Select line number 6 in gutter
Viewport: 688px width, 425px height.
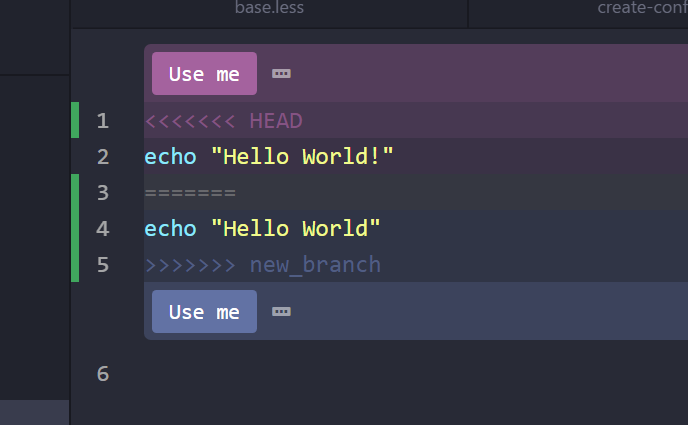[x=103, y=374]
